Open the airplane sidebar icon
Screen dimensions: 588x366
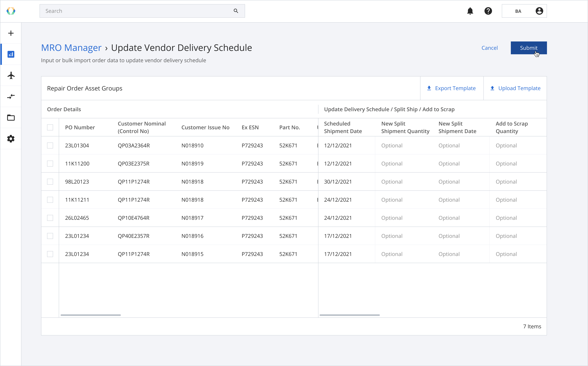tap(11, 75)
